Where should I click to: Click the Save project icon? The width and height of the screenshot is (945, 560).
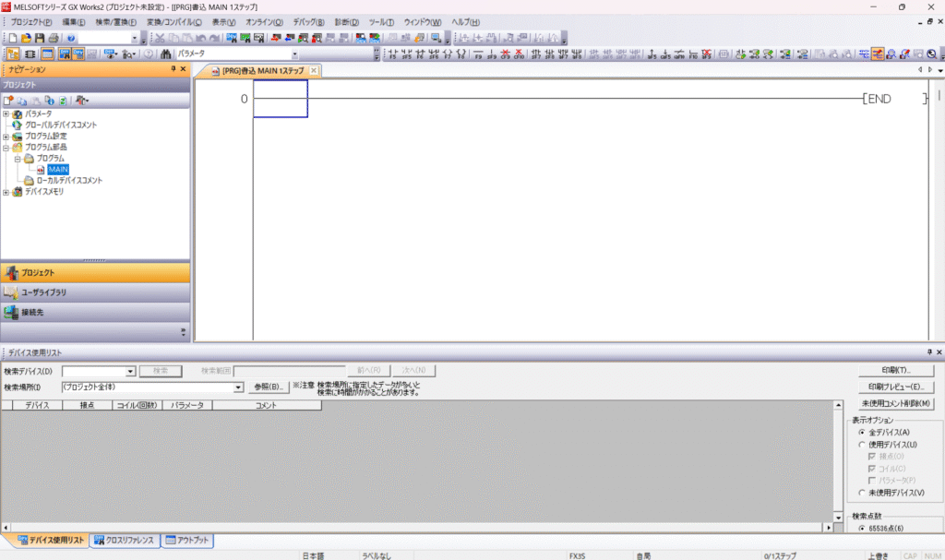(40, 38)
